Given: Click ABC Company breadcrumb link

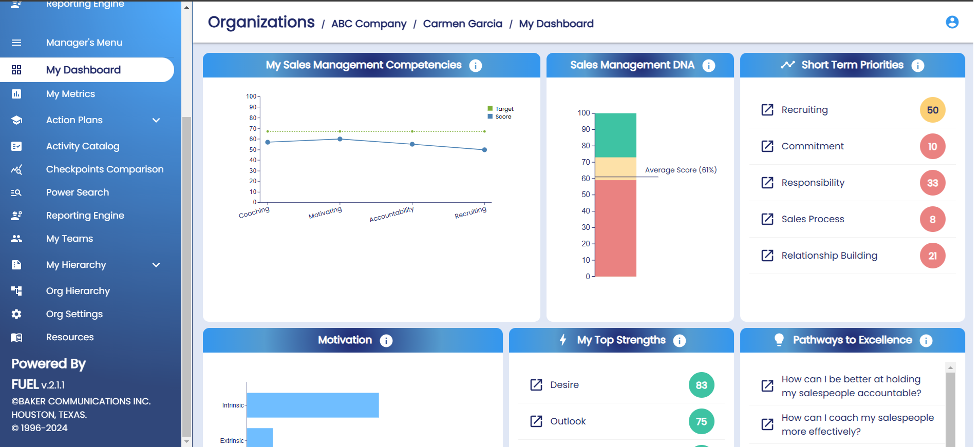Looking at the screenshot, I should click(x=368, y=24).
